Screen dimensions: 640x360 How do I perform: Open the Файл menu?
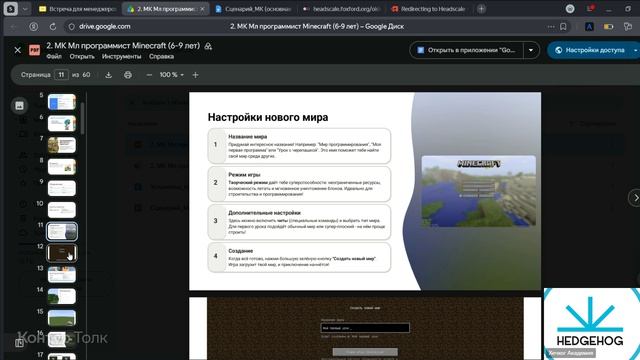(x=54, y=56)
